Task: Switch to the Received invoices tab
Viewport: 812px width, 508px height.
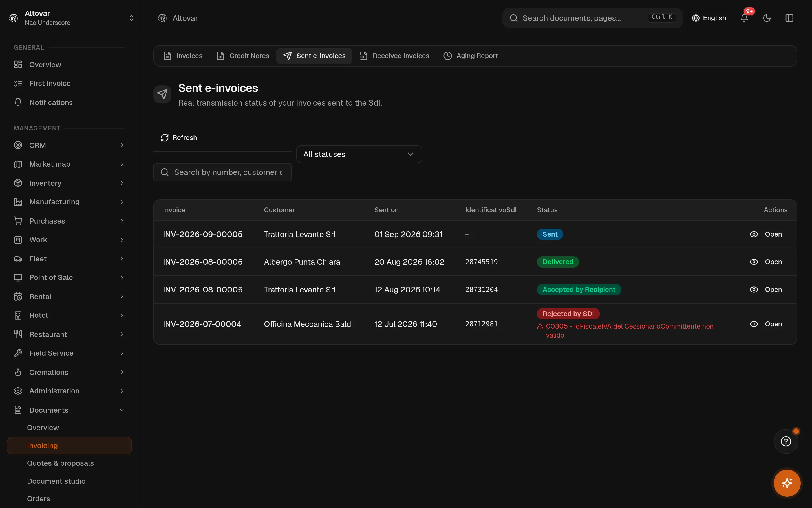Action: (394, 56)
